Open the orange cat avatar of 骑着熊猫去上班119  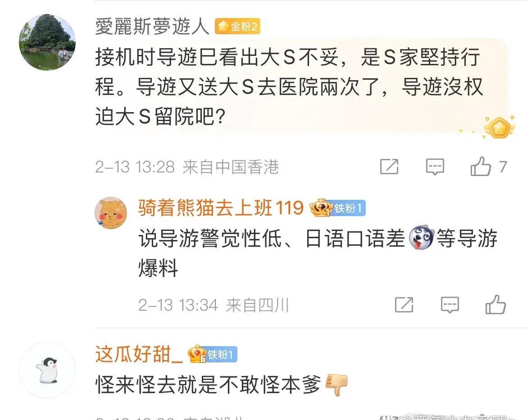(x=111, y=213)
